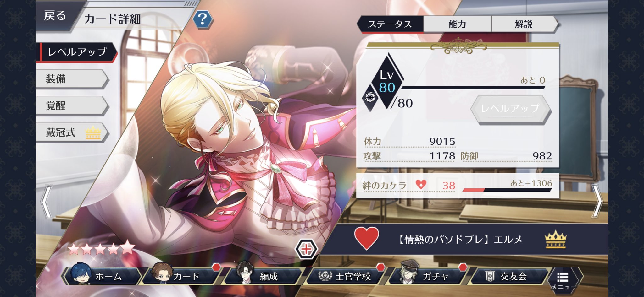Open the blue question mark help icon
This screenshot has width=644, height=297.
click(203, 20)
